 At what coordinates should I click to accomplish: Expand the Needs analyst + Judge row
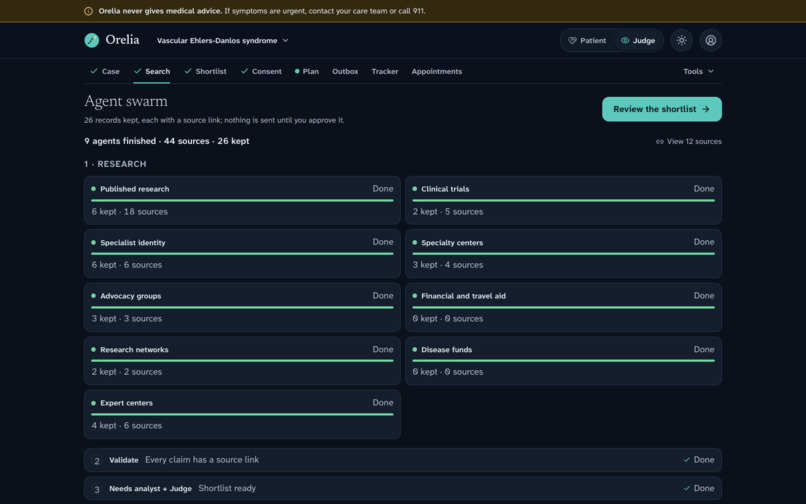click(x=403, y=489)
